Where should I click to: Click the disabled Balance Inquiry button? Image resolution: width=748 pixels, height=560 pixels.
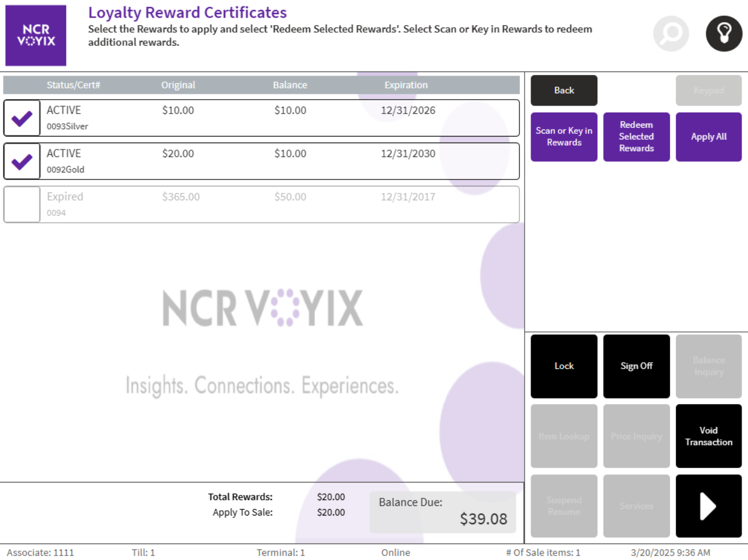(x=709, y=366)
